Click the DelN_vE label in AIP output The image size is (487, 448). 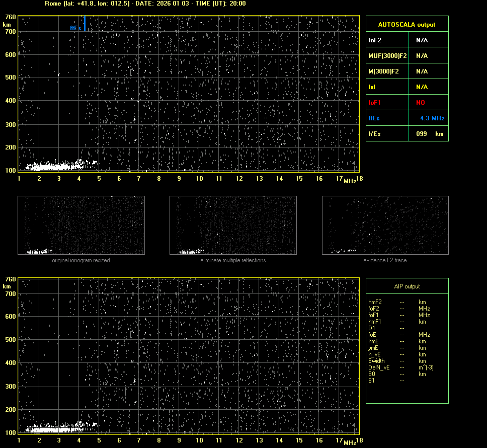[x=379, y=367]
